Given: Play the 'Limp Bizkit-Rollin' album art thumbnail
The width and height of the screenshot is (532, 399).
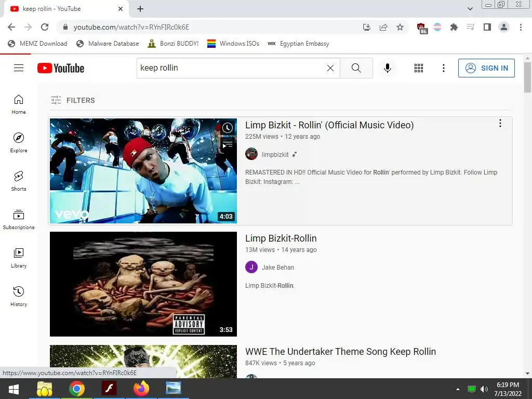Looking at the screenshot, I should 143,284.
